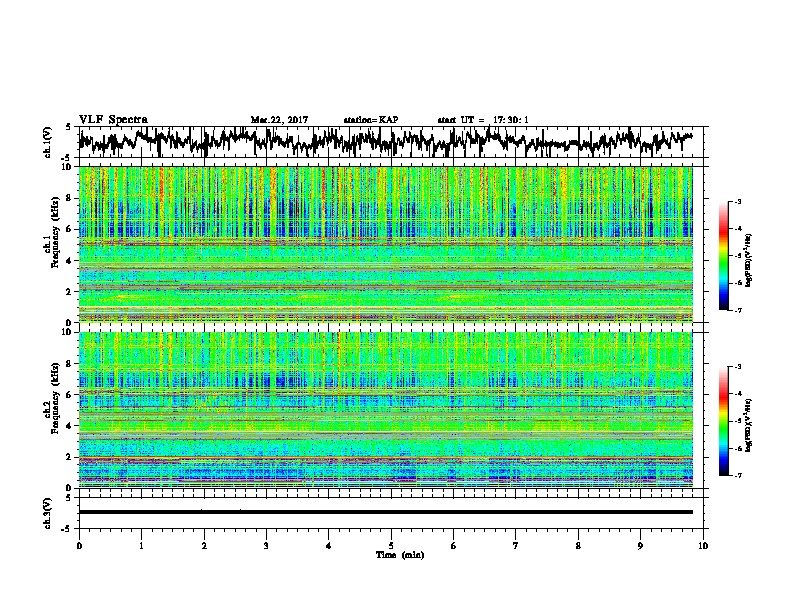This screenshot has height=612, width=792.
Task: Click the '4' kHz tick on ch.1 spectrogram
Action: (69, 261)
